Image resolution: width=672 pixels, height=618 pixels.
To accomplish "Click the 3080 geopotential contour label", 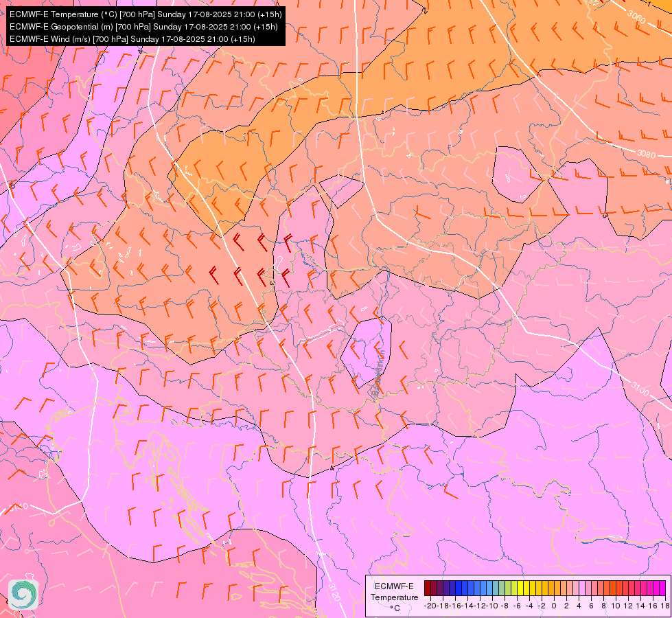I will pos(647,154).
